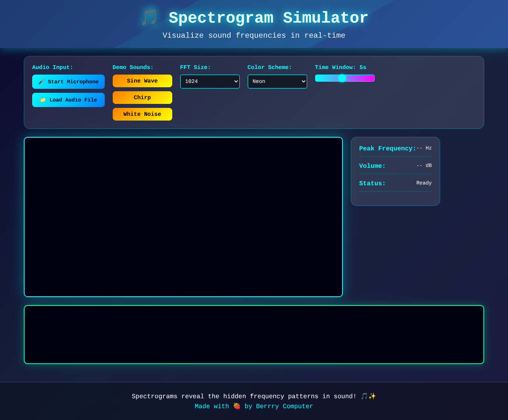This screenshot has height=420, width=508.
Task: Play the Chirp demo sound
Action: point(142,98)
